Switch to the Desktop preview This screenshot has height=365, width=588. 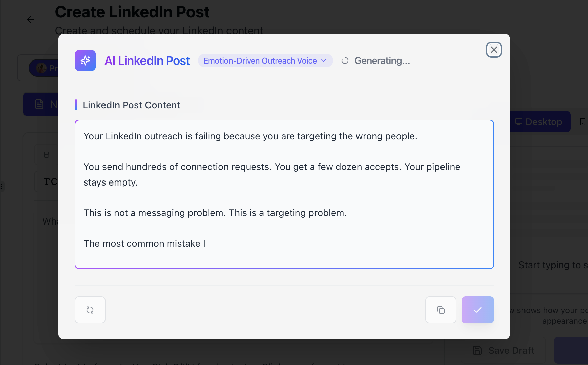click(540, 122)
